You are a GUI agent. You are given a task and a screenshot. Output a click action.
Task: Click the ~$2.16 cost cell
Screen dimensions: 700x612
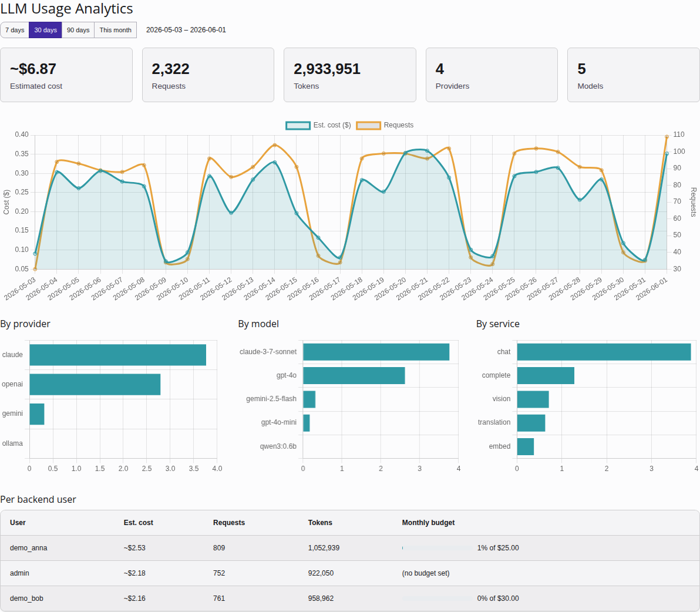point(135,598)
